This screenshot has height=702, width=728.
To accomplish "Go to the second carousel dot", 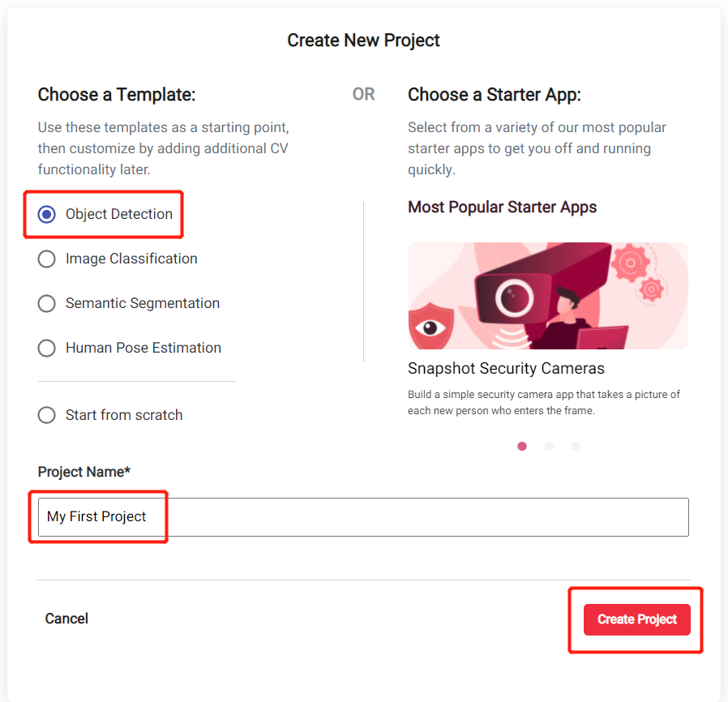I will click(x=549, y=446).
